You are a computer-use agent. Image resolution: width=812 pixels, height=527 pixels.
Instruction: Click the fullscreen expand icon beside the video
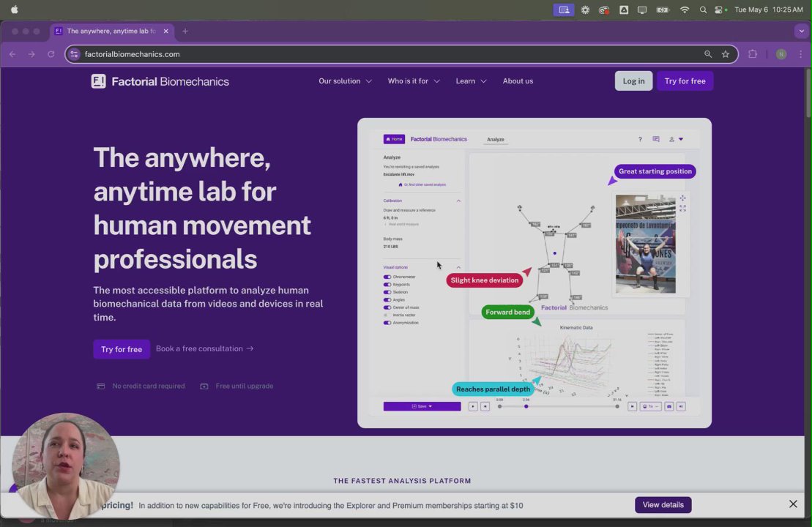[x=682, y=208]
